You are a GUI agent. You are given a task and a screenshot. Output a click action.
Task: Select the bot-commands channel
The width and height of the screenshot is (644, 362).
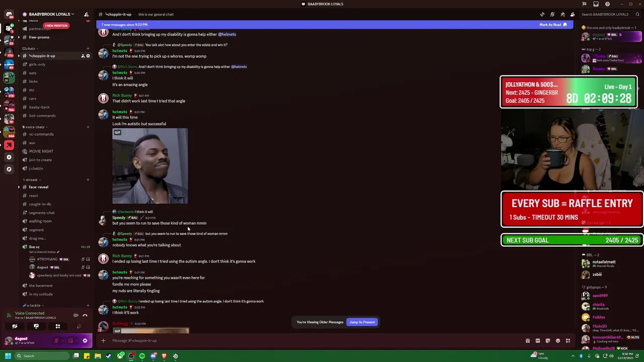55,116
